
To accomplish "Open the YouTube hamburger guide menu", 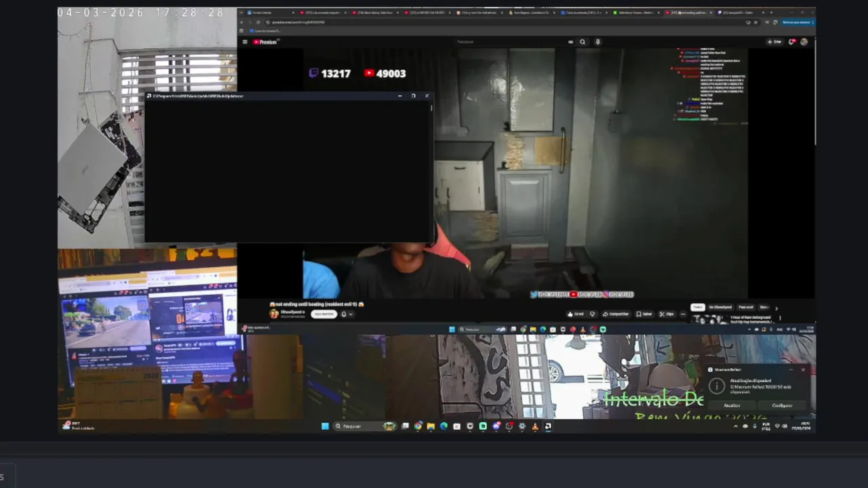I will tap(245, 41).
